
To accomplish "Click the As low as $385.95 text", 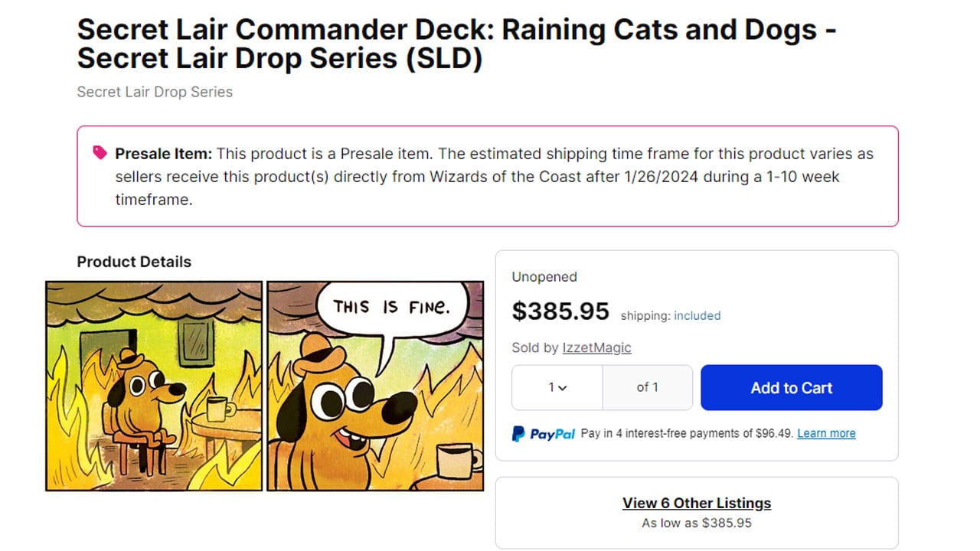I will pos(696,523).
